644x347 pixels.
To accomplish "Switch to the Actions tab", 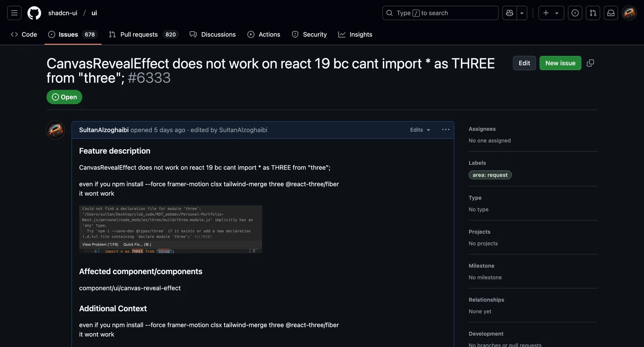I will pyautogui.click(x=264, y=35).
